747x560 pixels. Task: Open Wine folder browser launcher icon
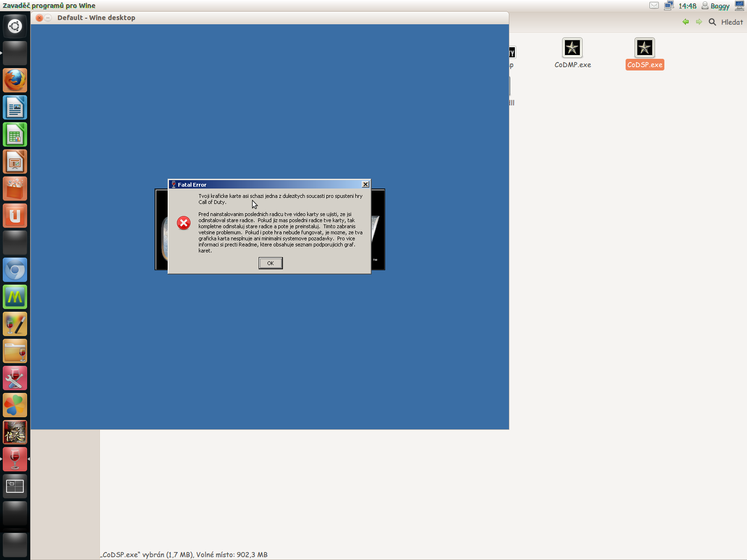coord(15,351)
